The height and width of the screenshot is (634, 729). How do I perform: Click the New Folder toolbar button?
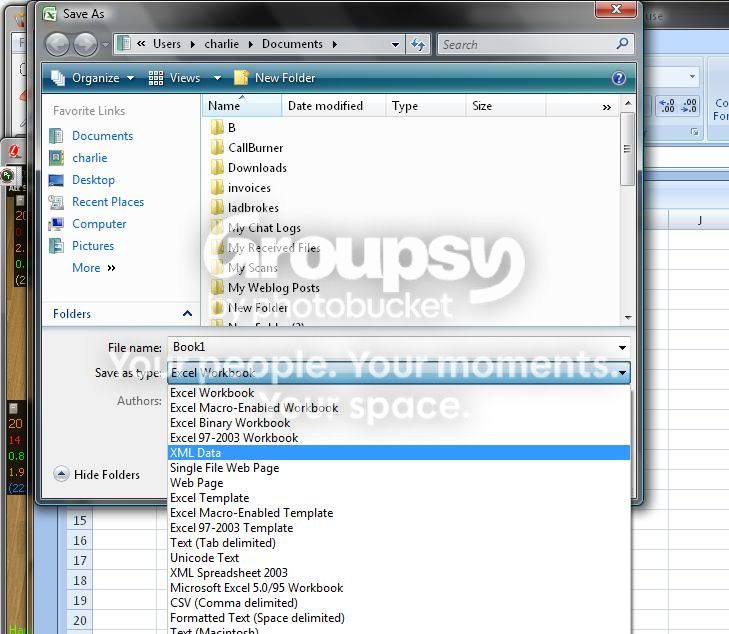275,78
